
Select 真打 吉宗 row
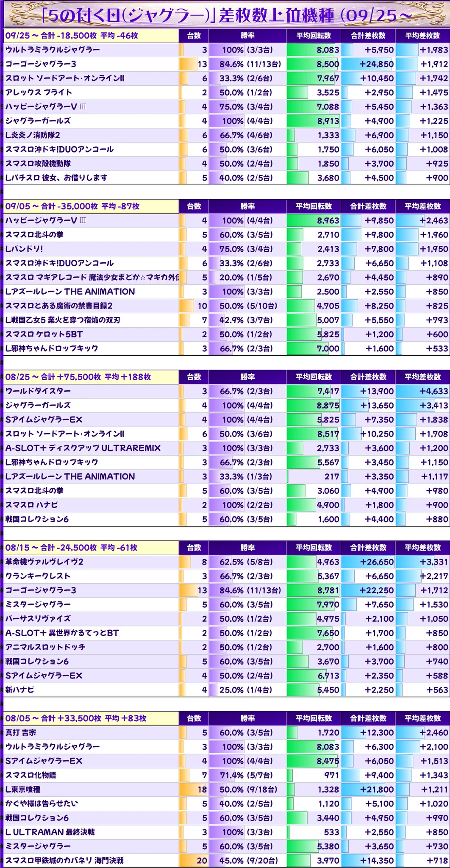click(x=227, y=733)
